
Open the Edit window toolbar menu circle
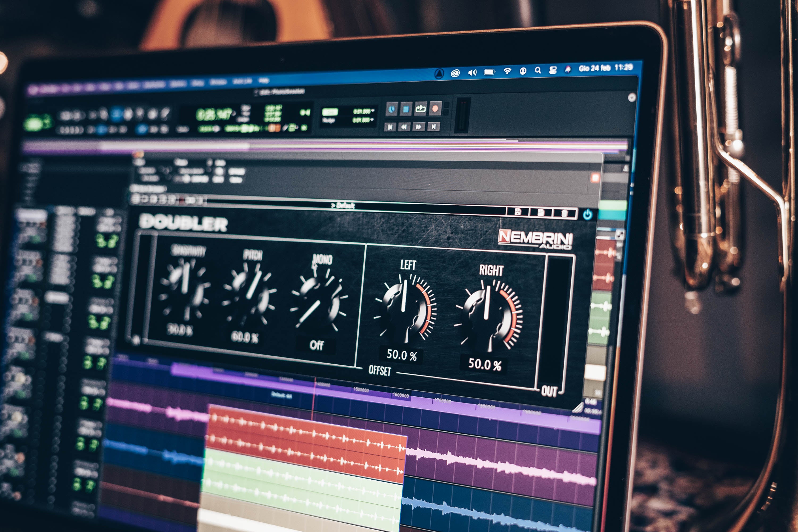631,98
